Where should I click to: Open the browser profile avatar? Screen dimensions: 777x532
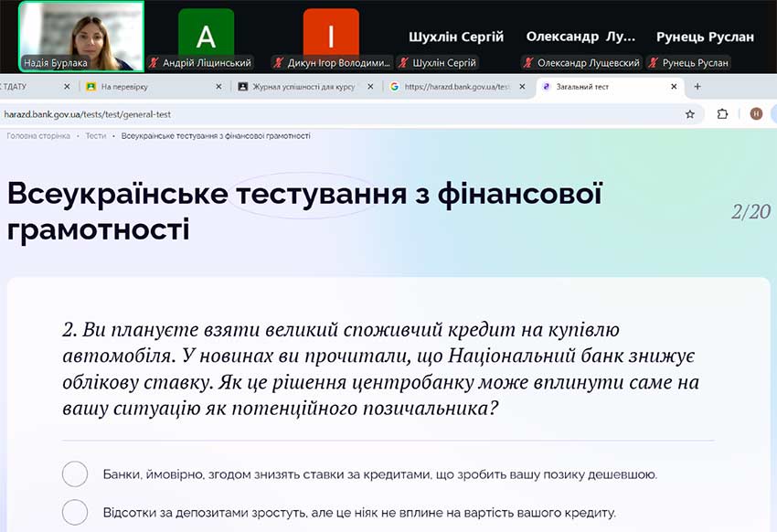pos(756,114)
